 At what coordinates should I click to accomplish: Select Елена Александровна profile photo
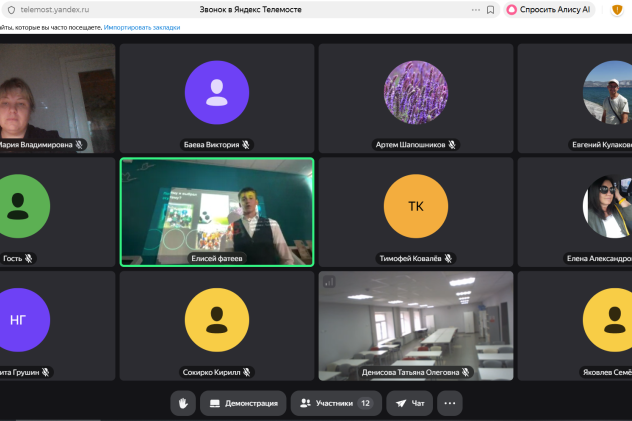pos(607,206)
